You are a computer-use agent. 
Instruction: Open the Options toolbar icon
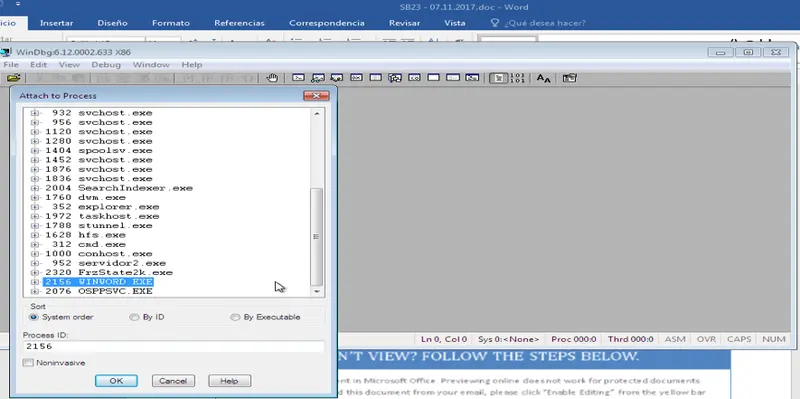pyautogui.click(x=569, y=78)
